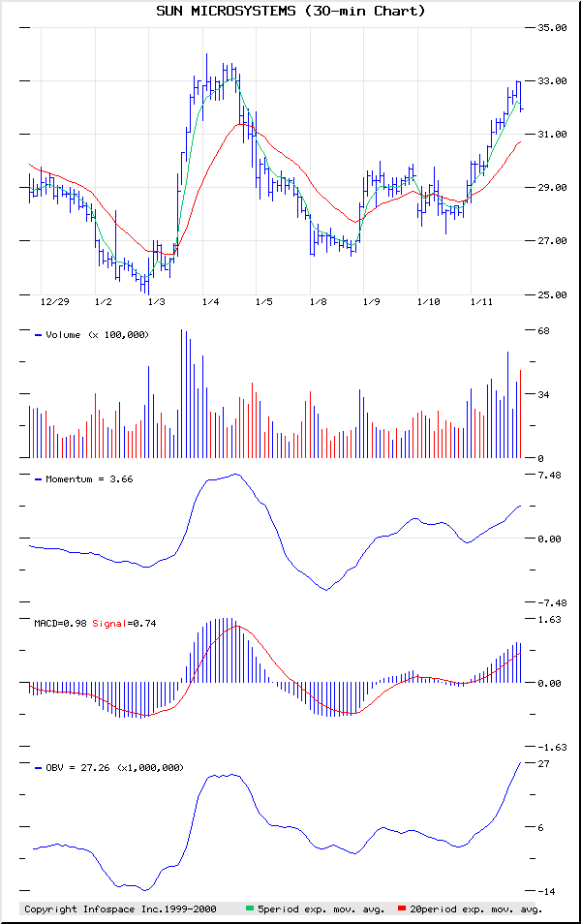Click the 1/8 date label
The height and width of the screenshot is (924, 581).
[x=319, y=302]
